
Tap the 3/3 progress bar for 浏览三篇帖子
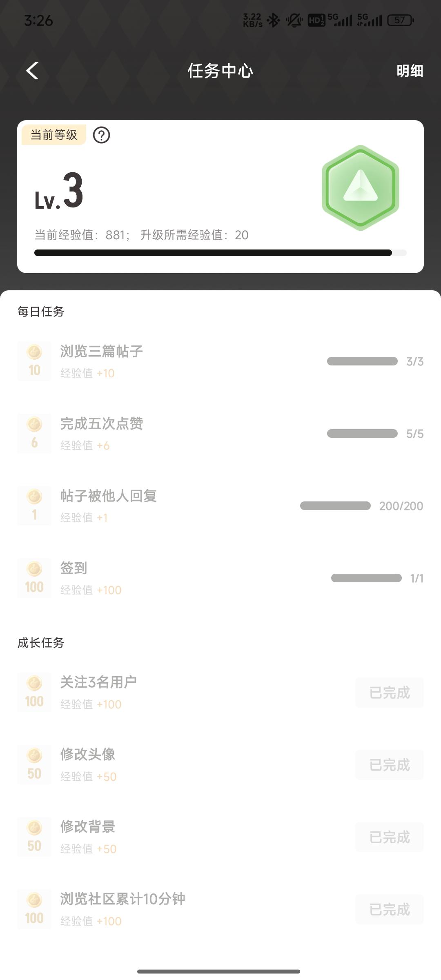point(362,361)
